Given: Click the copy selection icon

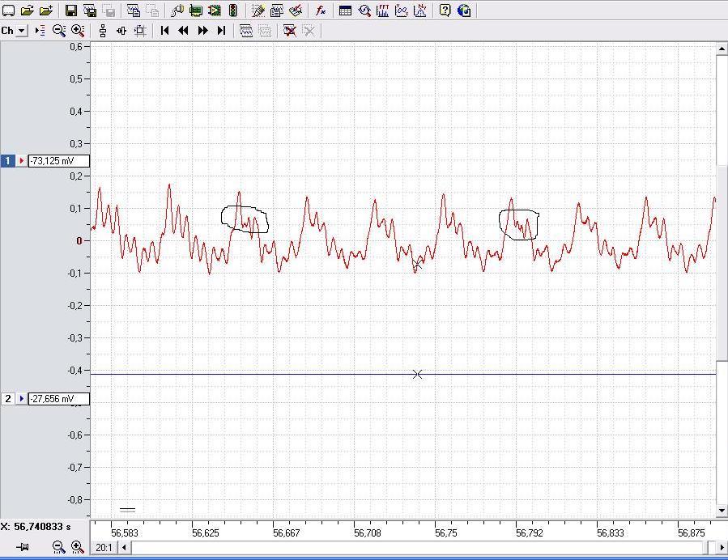Looking at the screenshot, I should coord(134,11).
